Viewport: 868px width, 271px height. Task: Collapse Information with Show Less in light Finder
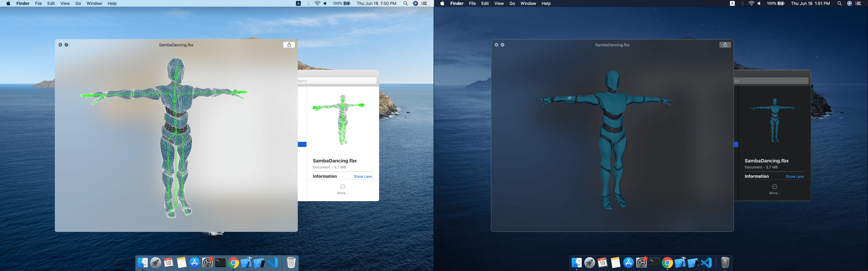pyautogui.click(x=363, y=176)
